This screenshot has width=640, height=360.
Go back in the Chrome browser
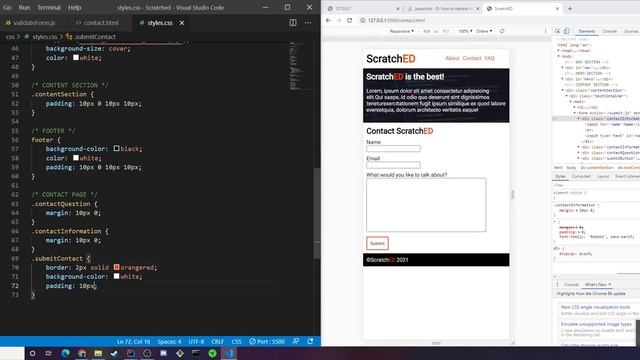tap(329, 20)
